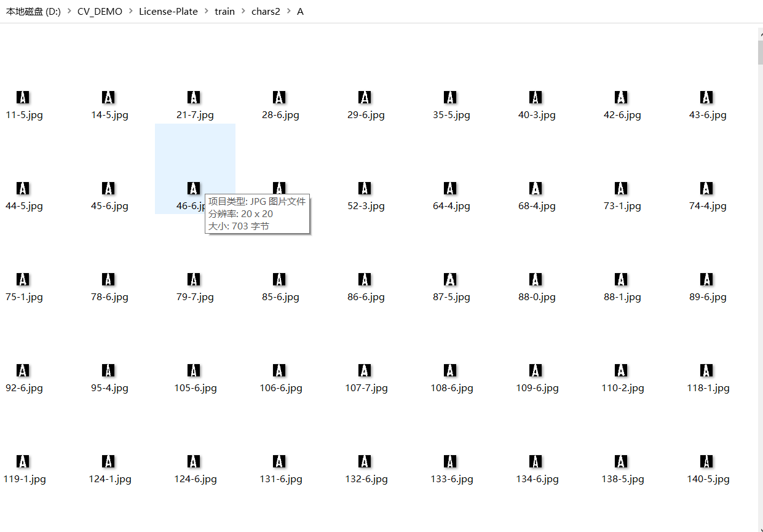Click the 21-7.jpg file icon

tap(194, 97)
